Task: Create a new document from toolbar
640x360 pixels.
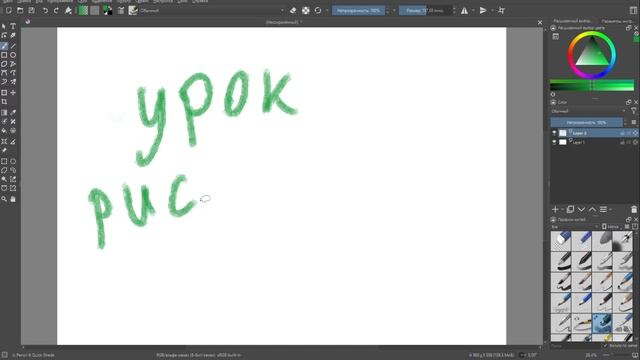Action: [9, 11]
